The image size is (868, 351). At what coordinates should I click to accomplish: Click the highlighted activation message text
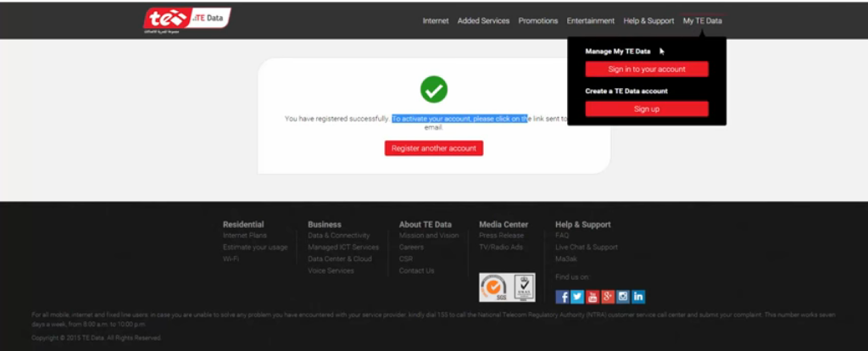click(x=459, y=119)
